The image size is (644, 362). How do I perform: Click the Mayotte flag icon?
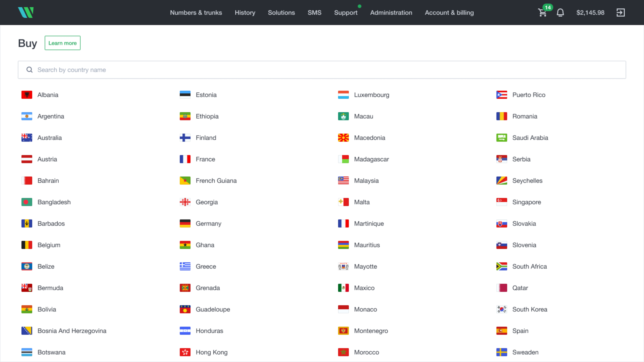coord(343,267)
